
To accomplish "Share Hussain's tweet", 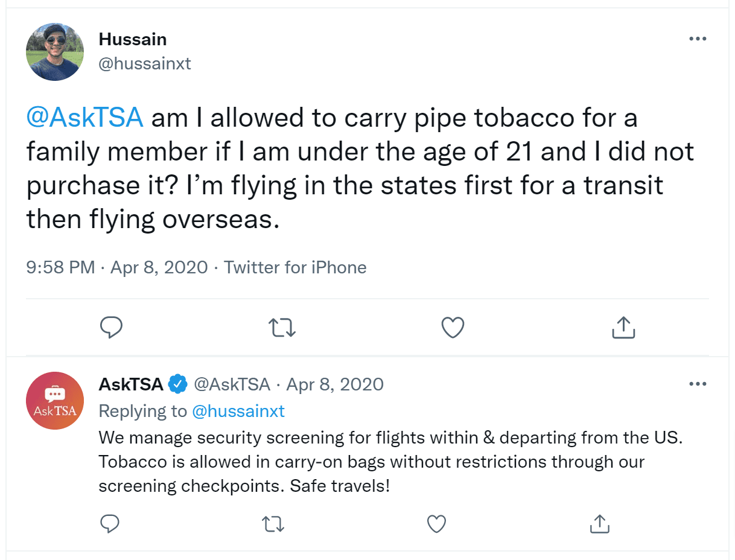I will coord(623,327).
